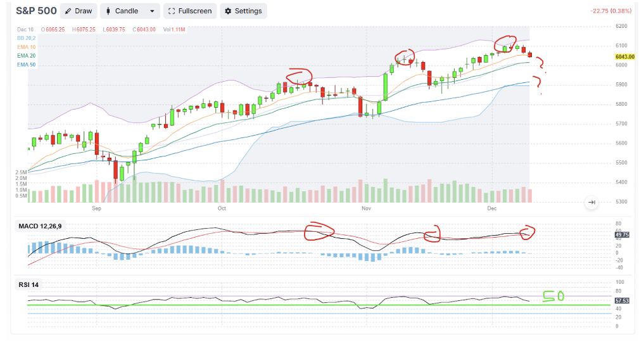Click the RSI 14 panel label
Screen dimensions: 644x344
28,284
